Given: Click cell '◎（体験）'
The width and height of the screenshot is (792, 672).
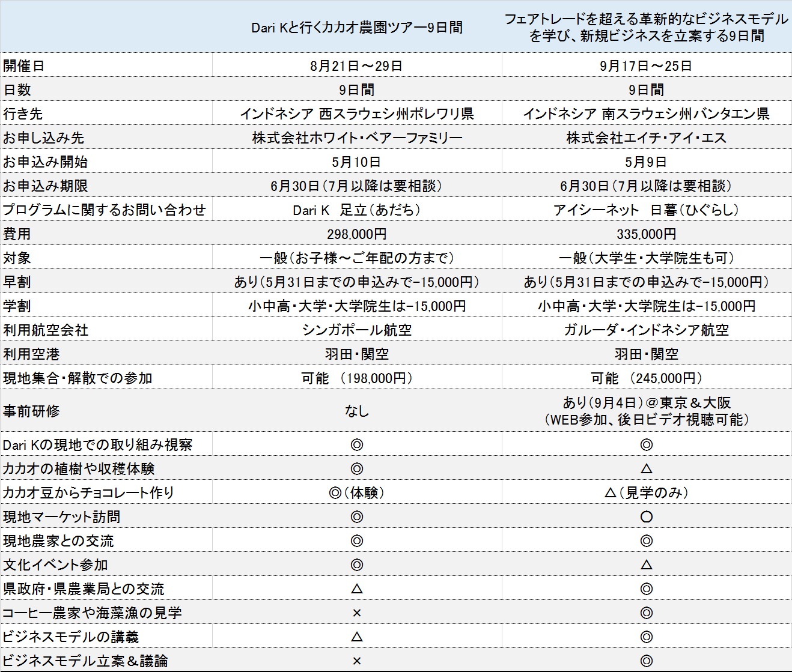Looking at the screenshot, I should click(357, 493).
